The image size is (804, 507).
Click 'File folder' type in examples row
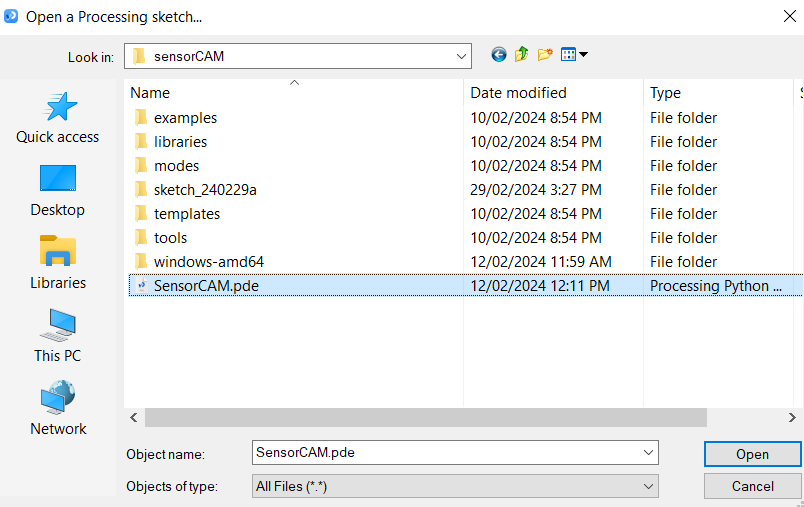pyautogui.click(x=684, y=118)
